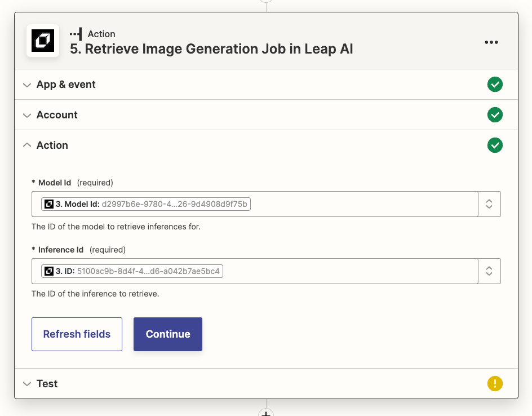
Task: Click the plus icon below the step
Action: click(266, 414)
